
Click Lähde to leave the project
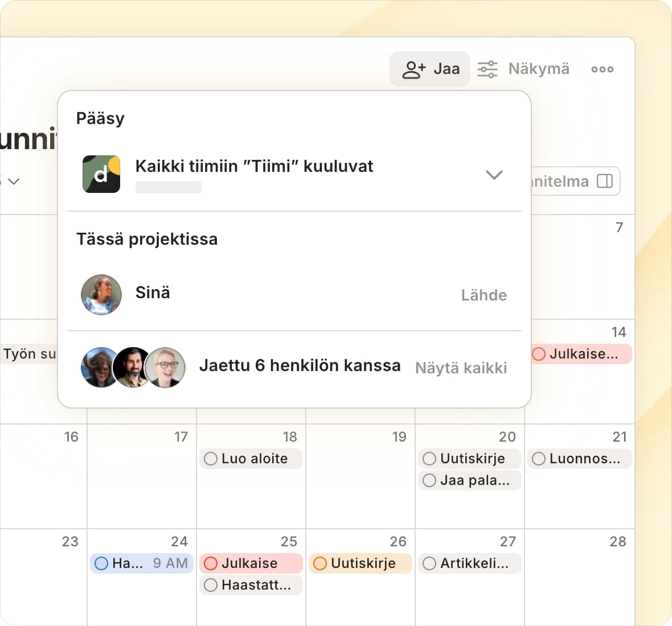(483, 295)
